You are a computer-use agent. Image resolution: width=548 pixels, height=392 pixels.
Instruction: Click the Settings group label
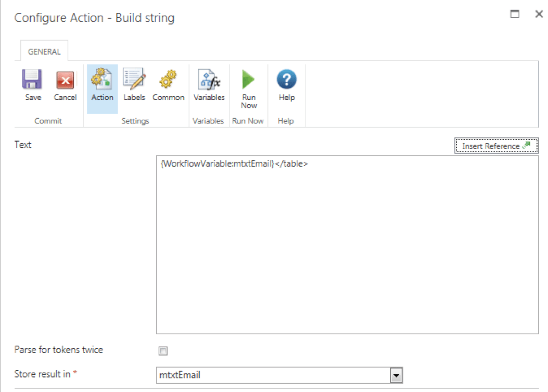pyautogui.click(x=135, y=121)
